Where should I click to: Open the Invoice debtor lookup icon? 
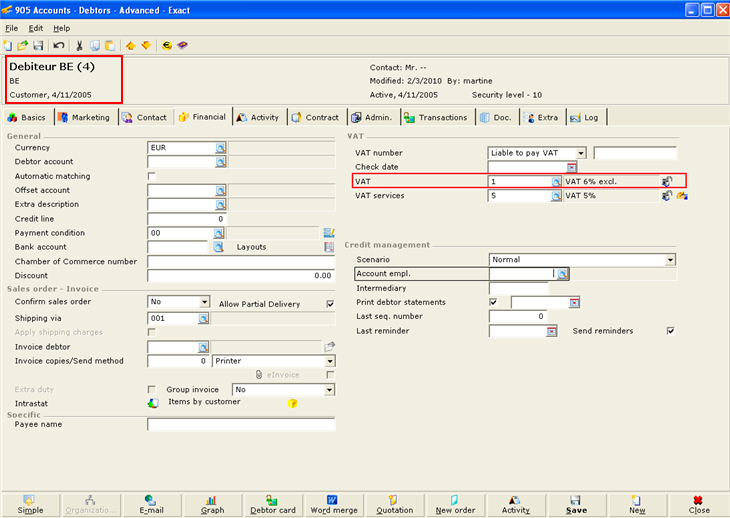pyautogui.click(x=203, y=347)
